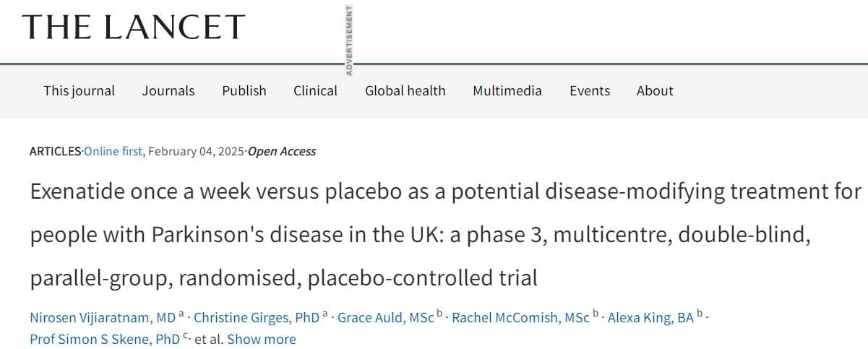Open the Multimedia menu
The width and height of the screenshot is (868, 349).
click(507, 90)
